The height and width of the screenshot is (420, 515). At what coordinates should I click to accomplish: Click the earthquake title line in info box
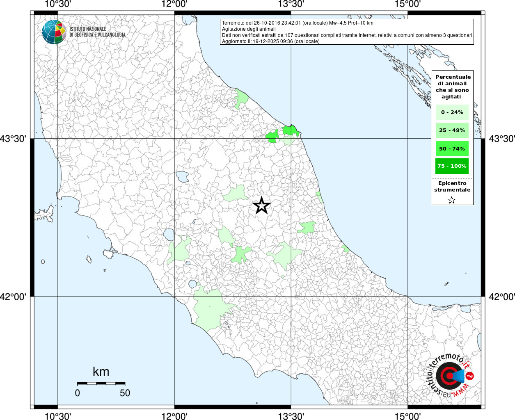298,23
